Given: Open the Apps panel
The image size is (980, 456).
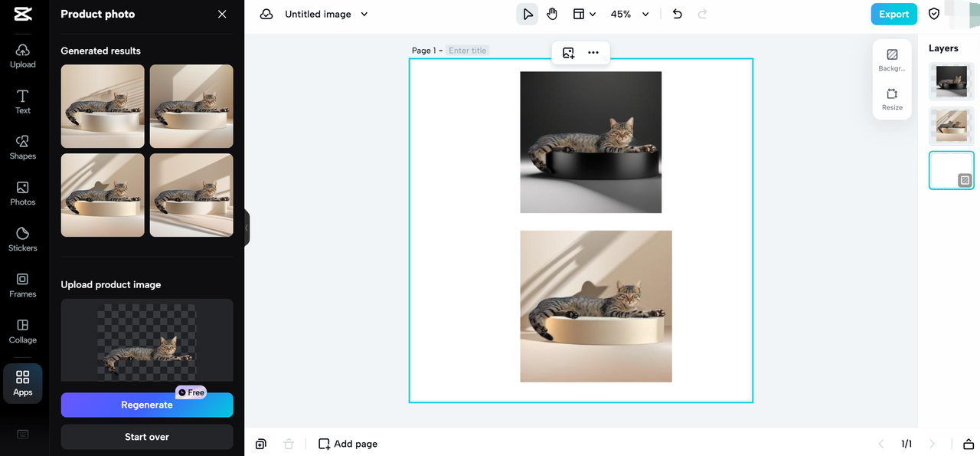Looking at the screenshot, I should tap(23, 383).
